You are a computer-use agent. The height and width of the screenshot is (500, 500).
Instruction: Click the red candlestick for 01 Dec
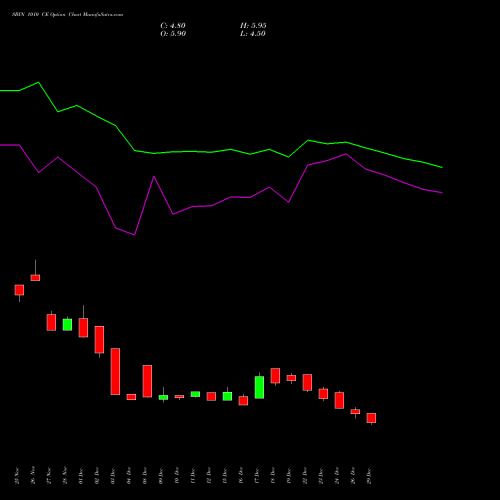click(x=83, y=328)
